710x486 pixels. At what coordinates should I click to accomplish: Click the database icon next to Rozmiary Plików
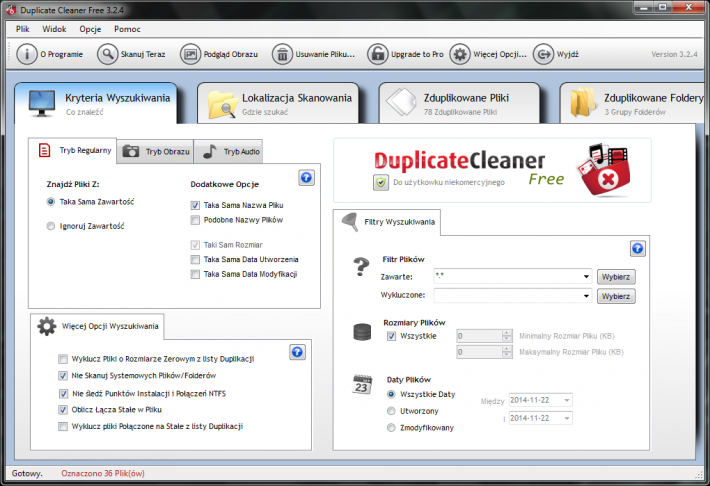(x=362, y=332)
